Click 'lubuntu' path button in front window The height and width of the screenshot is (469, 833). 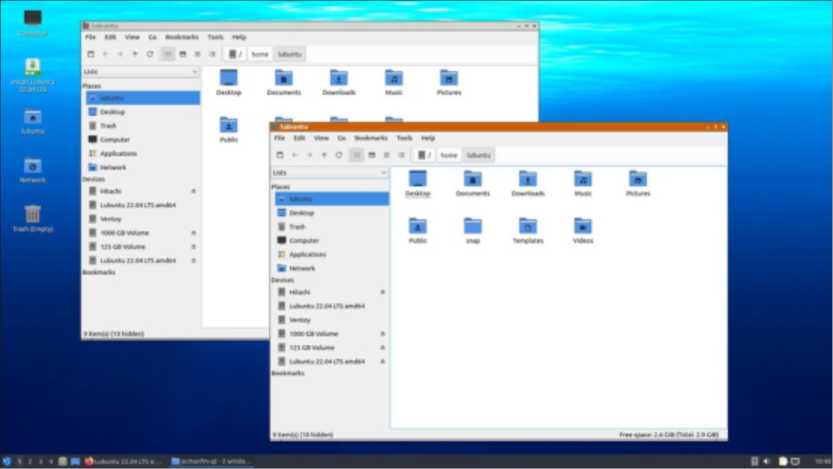pos(478,155)
